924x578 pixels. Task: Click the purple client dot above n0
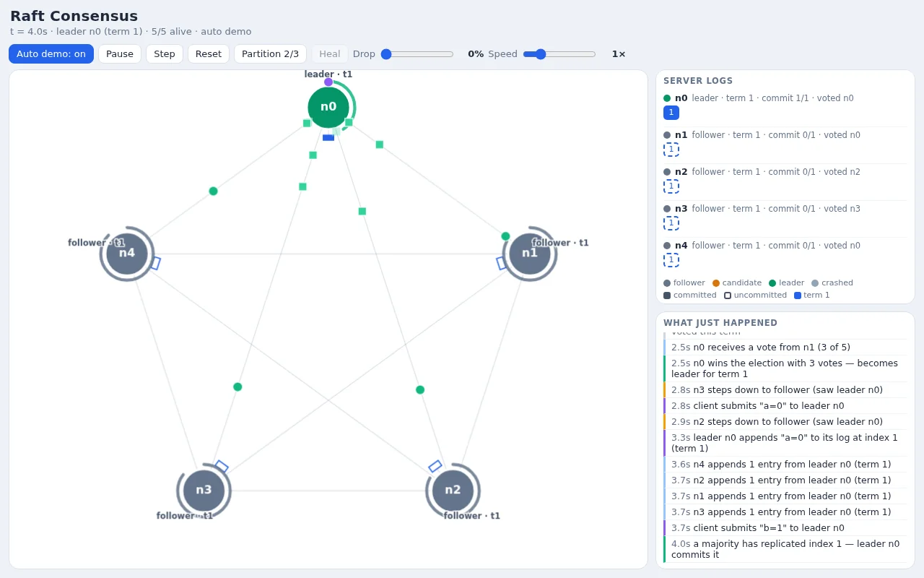328,82
